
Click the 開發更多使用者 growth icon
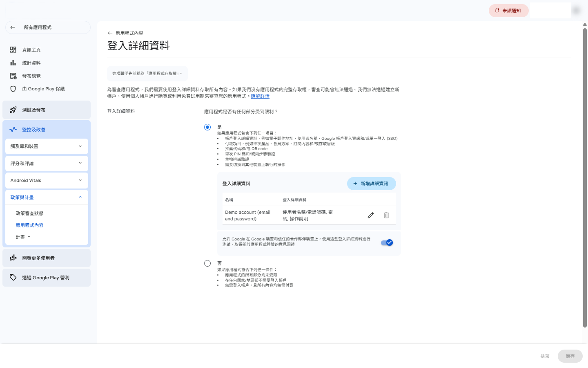pyautogui.click(x=13, y=258)
